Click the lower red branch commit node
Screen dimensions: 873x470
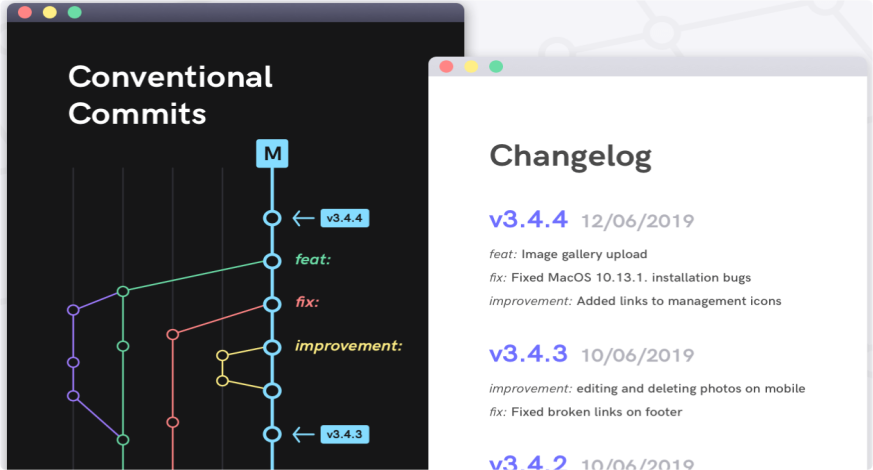click(x=173, y=422)
